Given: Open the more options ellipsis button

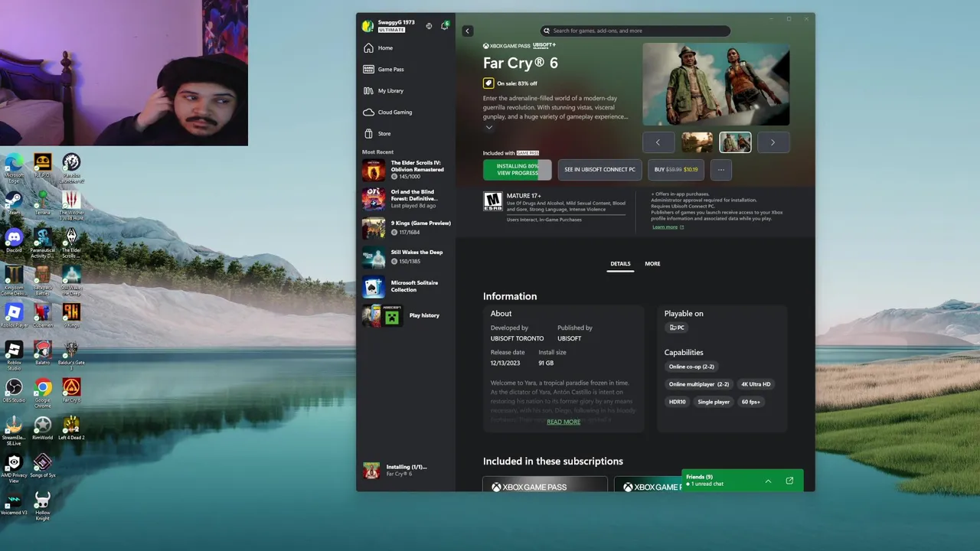Looking at the screenshot, I should (x=720, y=170).
